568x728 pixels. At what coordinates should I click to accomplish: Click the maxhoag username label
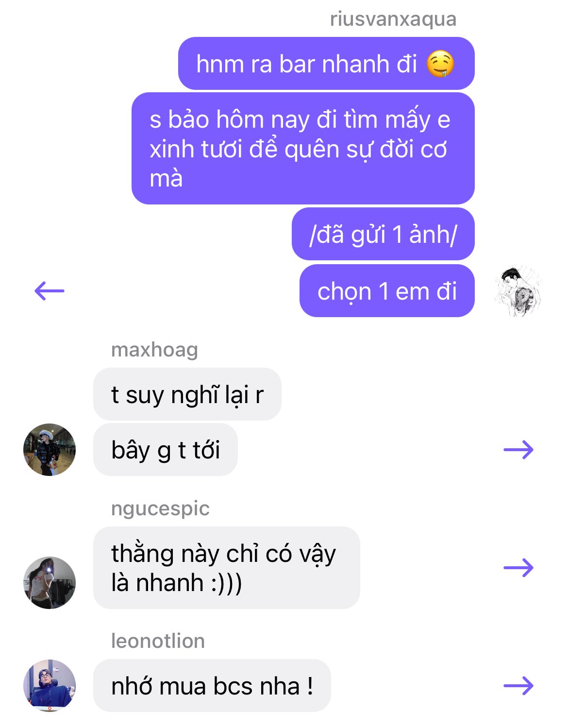[x=154, y=350]
